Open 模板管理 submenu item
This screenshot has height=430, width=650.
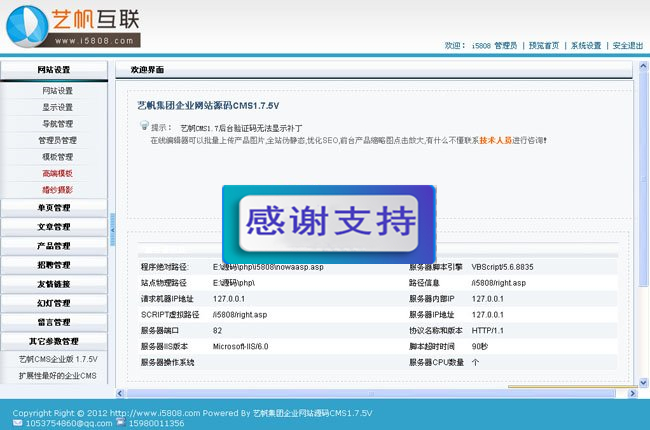(x=57, y=157)
